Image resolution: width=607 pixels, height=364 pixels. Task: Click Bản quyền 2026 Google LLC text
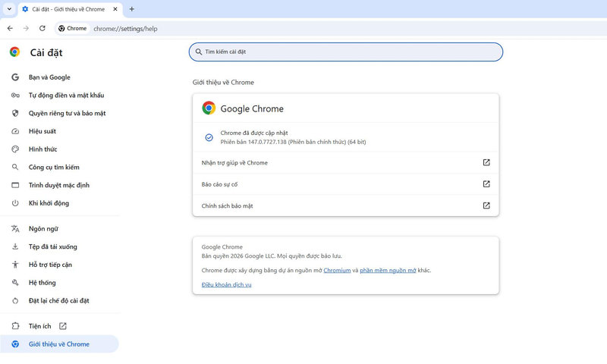pyautogui.click(x=272, y=256)
